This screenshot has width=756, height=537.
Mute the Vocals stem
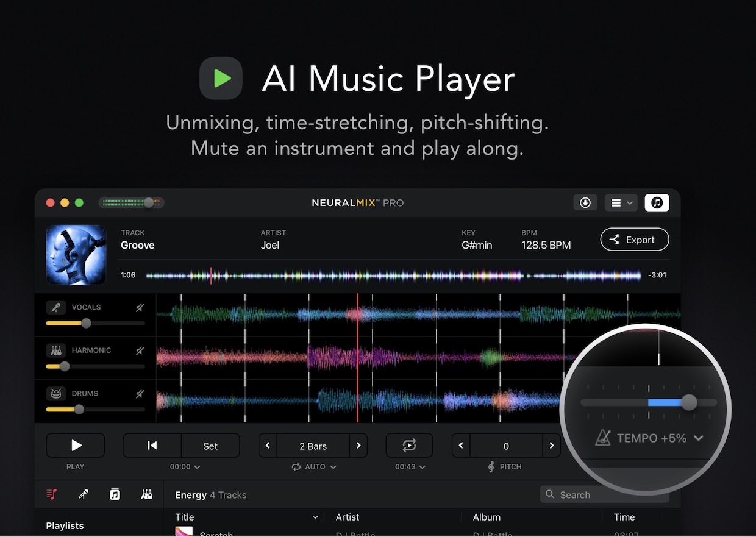pyautogui.click(x=140, y=308)
